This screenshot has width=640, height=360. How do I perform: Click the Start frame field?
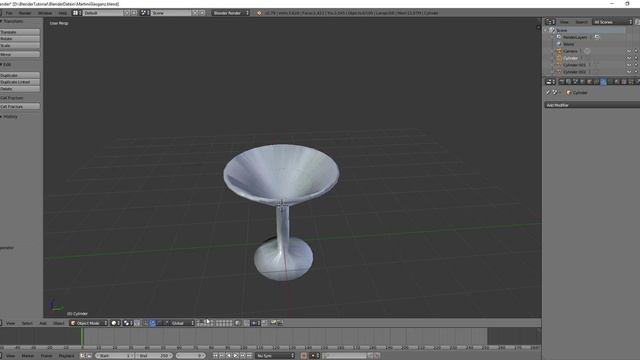(x=115, y=356)
